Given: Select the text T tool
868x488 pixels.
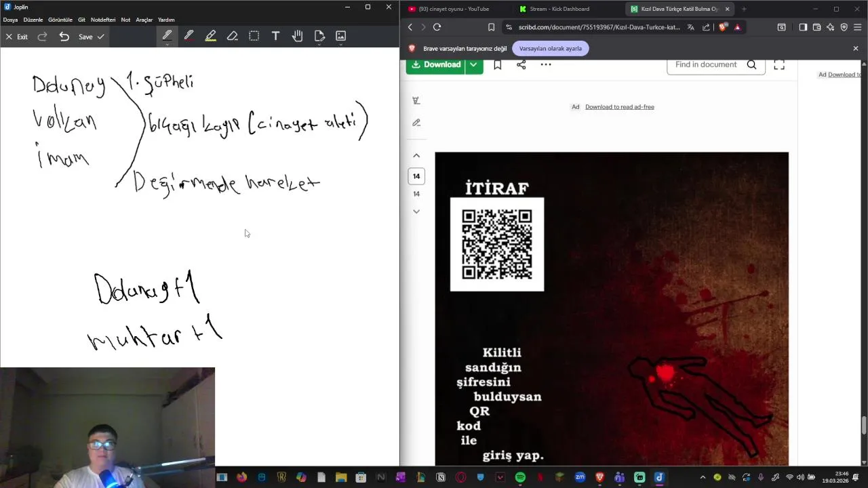Looking at the screenshot, I should tap(275, 36).
